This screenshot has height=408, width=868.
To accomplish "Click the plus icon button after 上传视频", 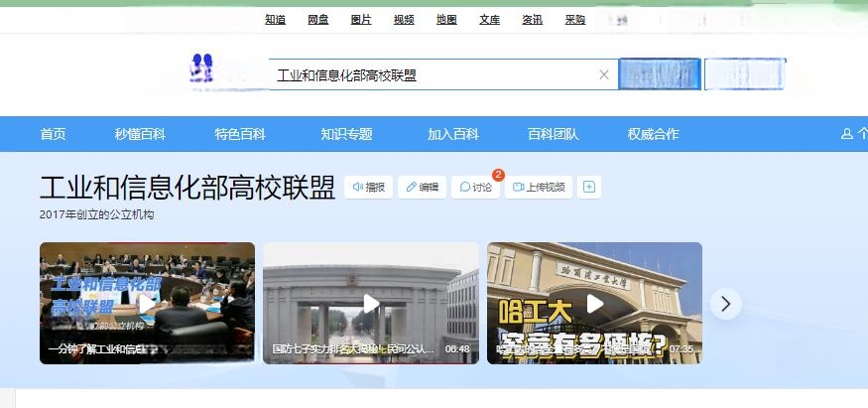I will point(589,187).
